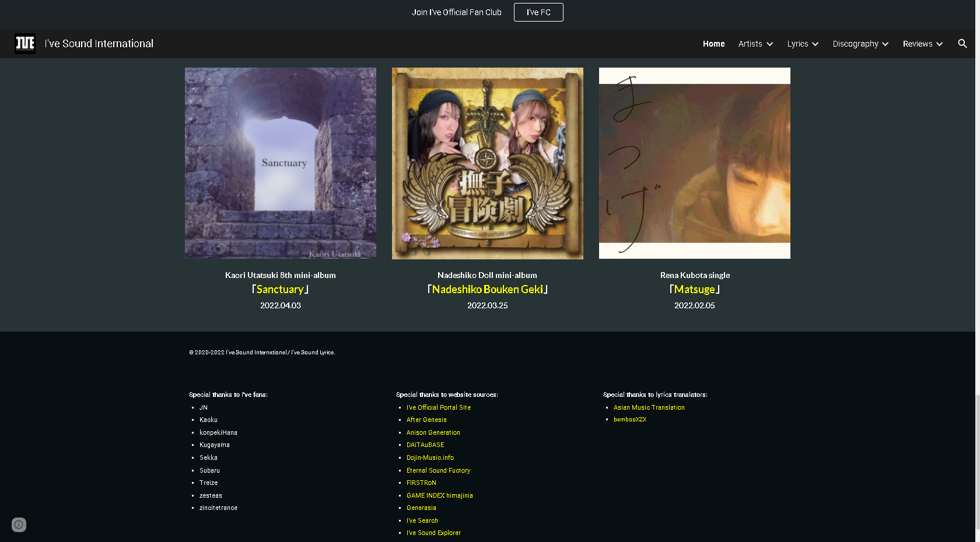Open the Generasia link
Screen dimensions: 980x542
[421, 508]
